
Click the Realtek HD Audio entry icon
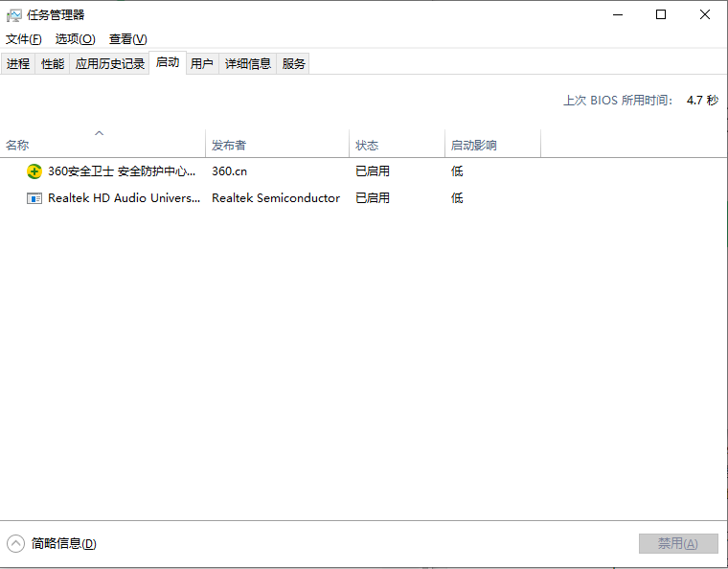point(34,198)
